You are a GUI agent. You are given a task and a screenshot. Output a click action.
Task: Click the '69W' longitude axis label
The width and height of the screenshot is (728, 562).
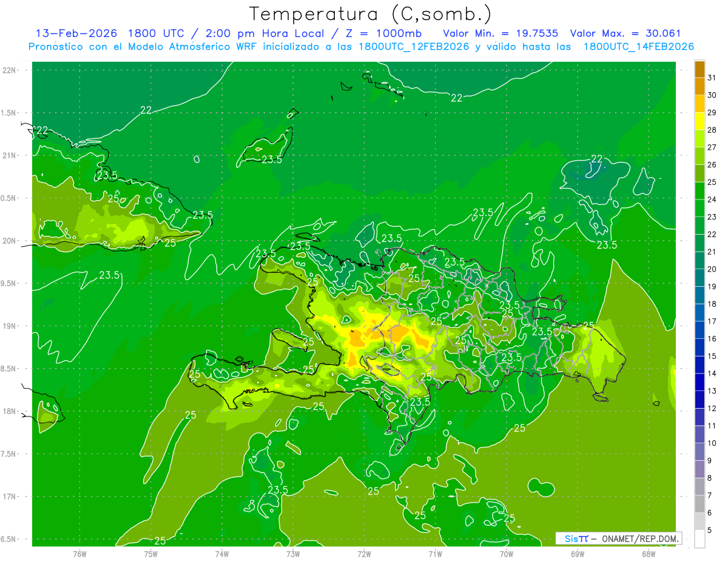[x=578, y=554]
